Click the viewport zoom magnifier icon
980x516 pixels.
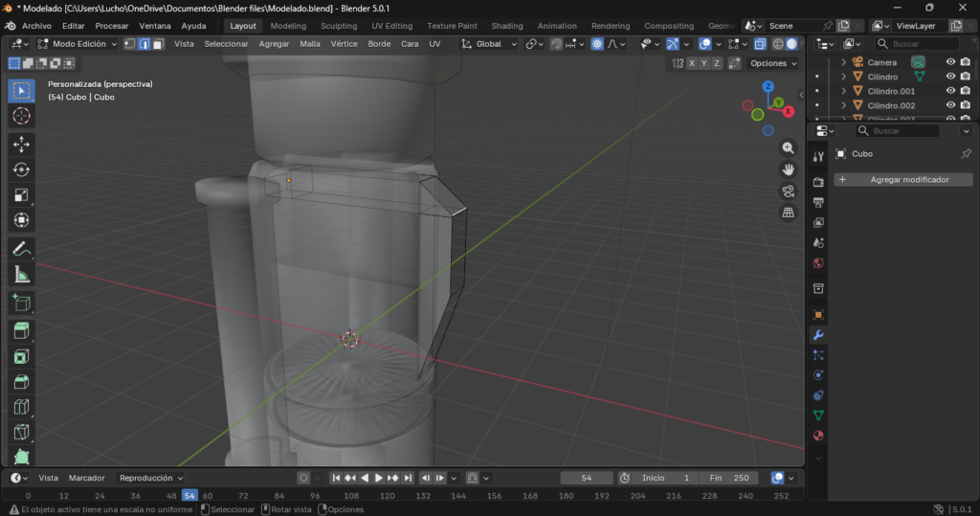[789, 148]
